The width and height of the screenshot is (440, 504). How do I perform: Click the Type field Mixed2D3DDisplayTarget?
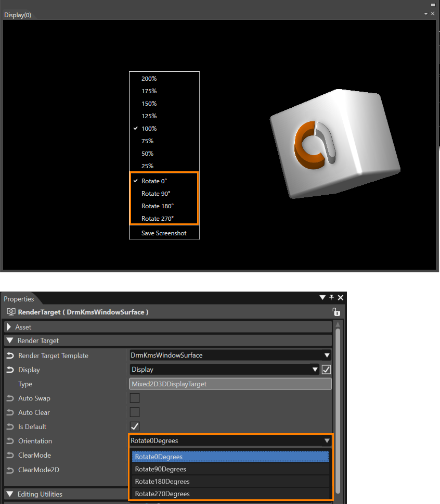230,384
